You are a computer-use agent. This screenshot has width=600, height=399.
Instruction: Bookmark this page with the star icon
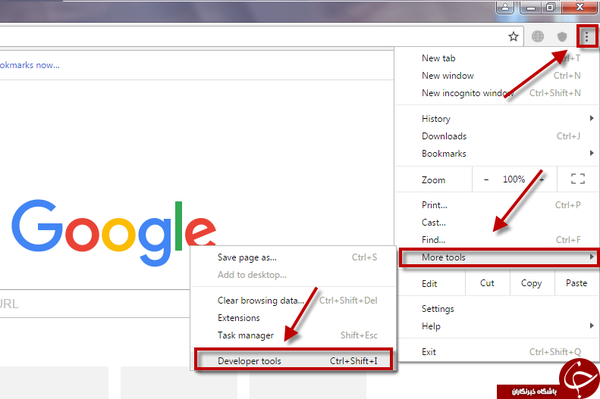pyautogui.click(x=513, y=37)
